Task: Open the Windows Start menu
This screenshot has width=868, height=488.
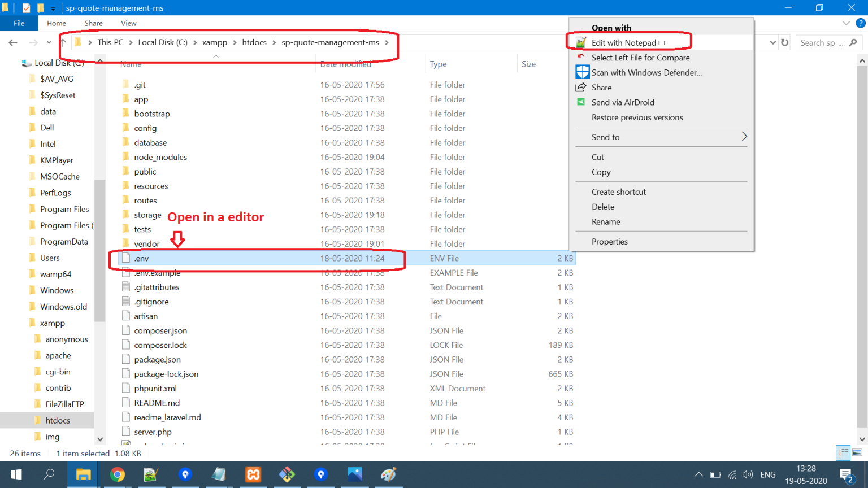Action: [16, 474]
